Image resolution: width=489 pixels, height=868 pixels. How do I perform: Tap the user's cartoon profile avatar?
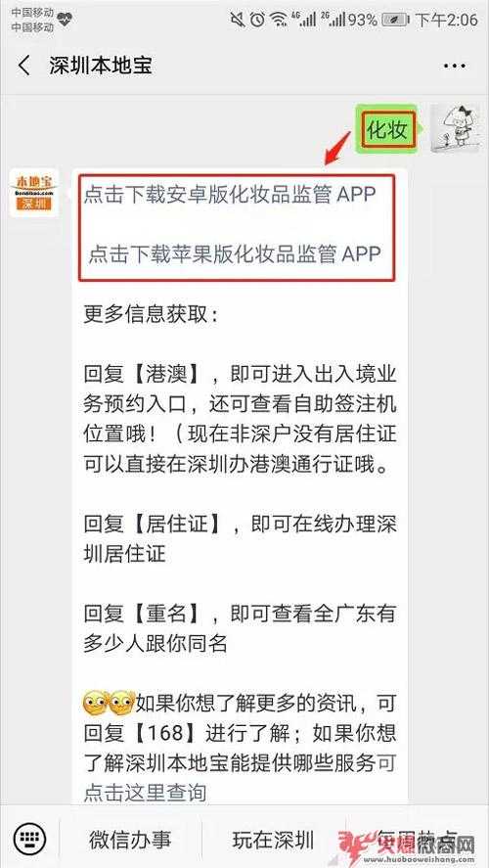[x=455, y=128]
